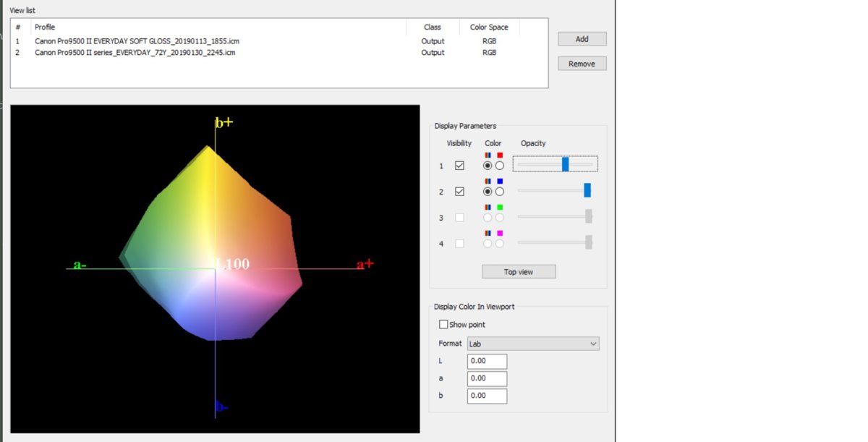The width and height of the screenshot is (868, 442).
Task: Select the EVERYDAY SOFT GLOSS profile row
Action: [137, 41]
